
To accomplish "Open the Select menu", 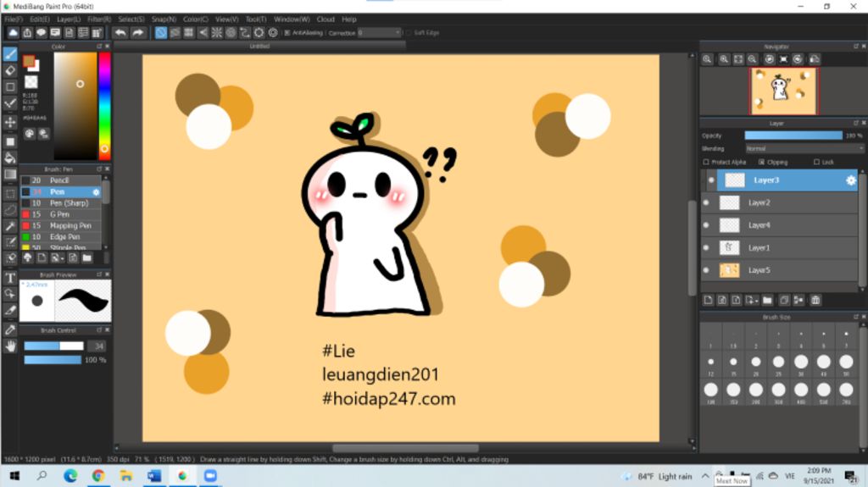I will click(x=131, y=19).
